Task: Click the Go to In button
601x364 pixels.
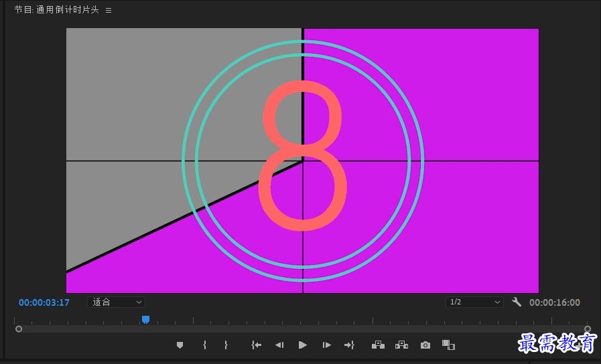Action: [x=257, y=345]
